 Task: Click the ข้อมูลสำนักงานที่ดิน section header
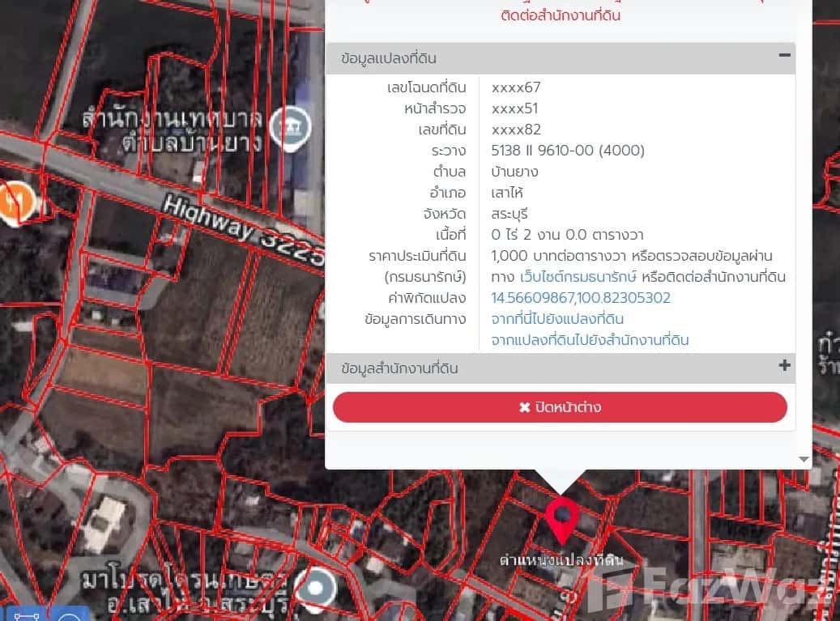(400, 368)
